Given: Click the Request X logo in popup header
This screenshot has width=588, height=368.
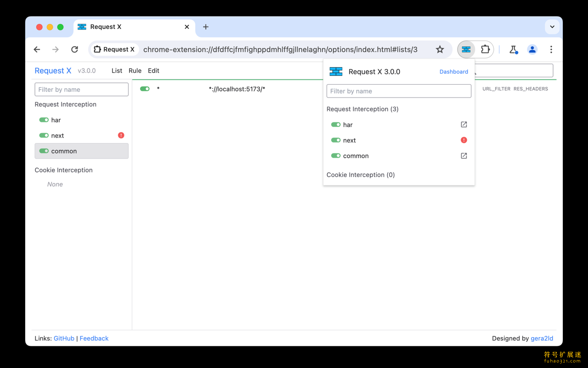Looking at the screenshot, I should tap(336, 71).
